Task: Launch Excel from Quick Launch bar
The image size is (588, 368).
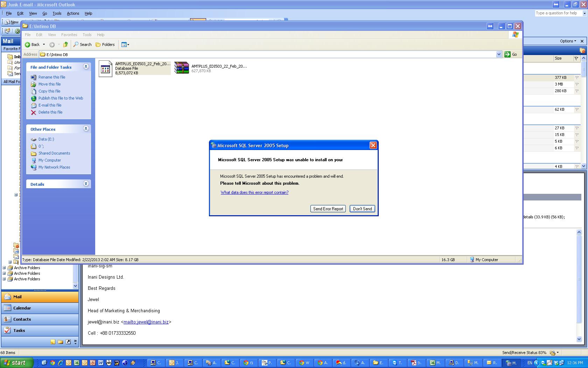Action: [x=77, y=363]
